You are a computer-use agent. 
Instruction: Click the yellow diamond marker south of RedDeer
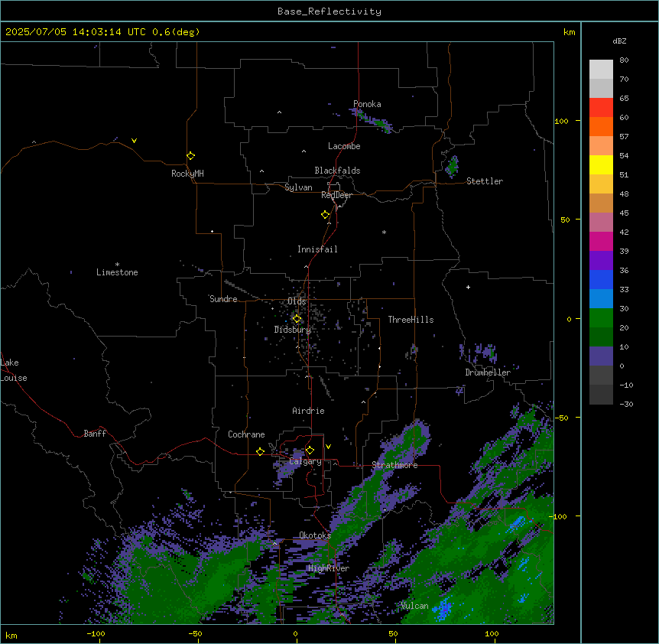point(325,215)
